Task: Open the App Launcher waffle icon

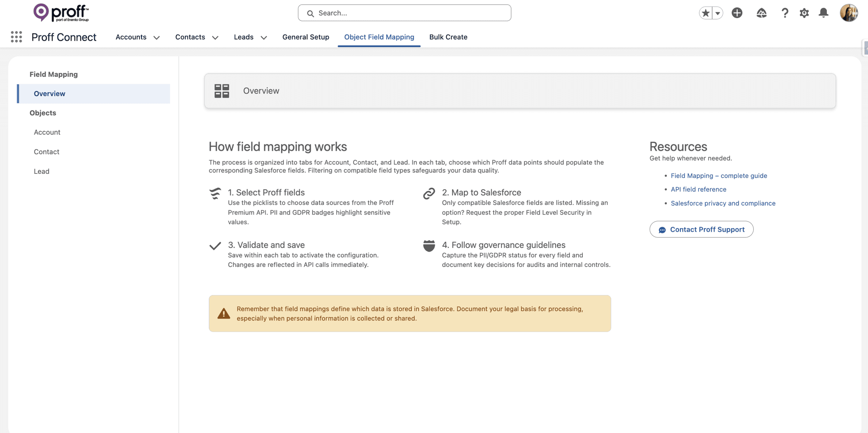Action: (x=16, y=37)
